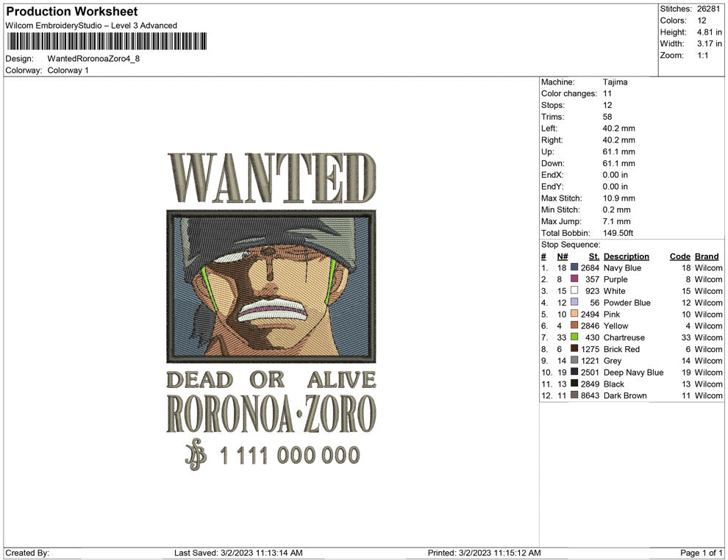Click the Stitches count 26281
The height and width of the screenshot is (560, 728).
coord(710,9)
